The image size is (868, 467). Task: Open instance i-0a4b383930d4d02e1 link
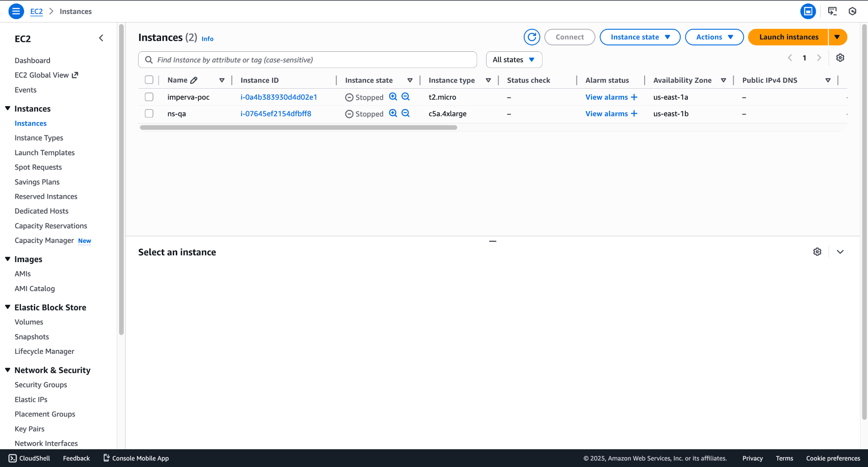(279, 97)
